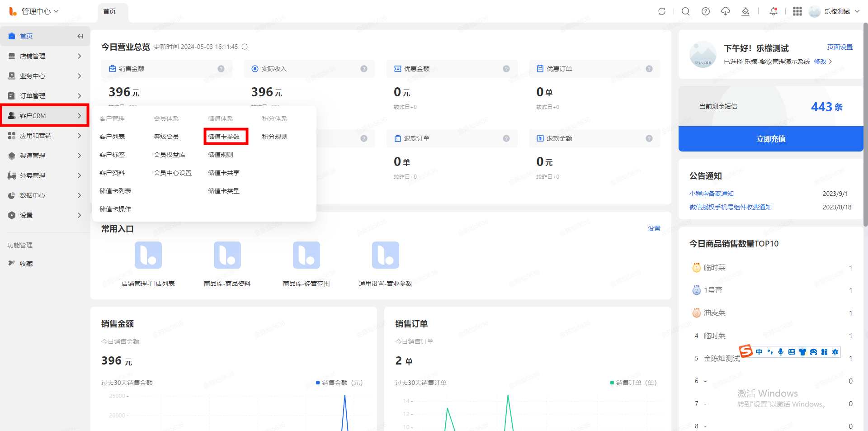The width and height of the screenshot is (868, 431).
Task: Click the help icon on 优惠金额 card
Action: pos(506,69)
